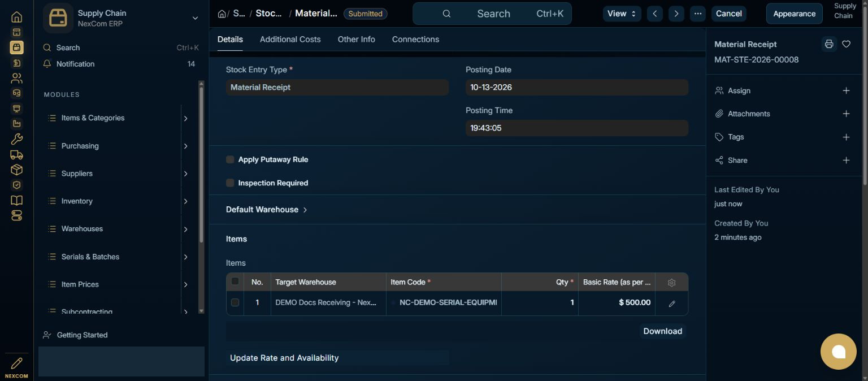Switch to Additional Costs tab
Image resolution: width=868 pixels, height=381 pixels.
click(x=290, y=39)
